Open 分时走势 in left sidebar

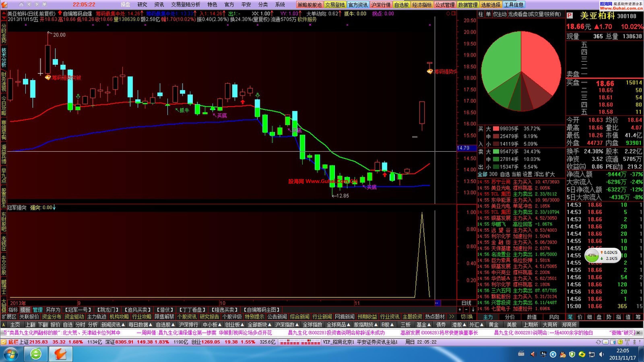tap(4, 33)
